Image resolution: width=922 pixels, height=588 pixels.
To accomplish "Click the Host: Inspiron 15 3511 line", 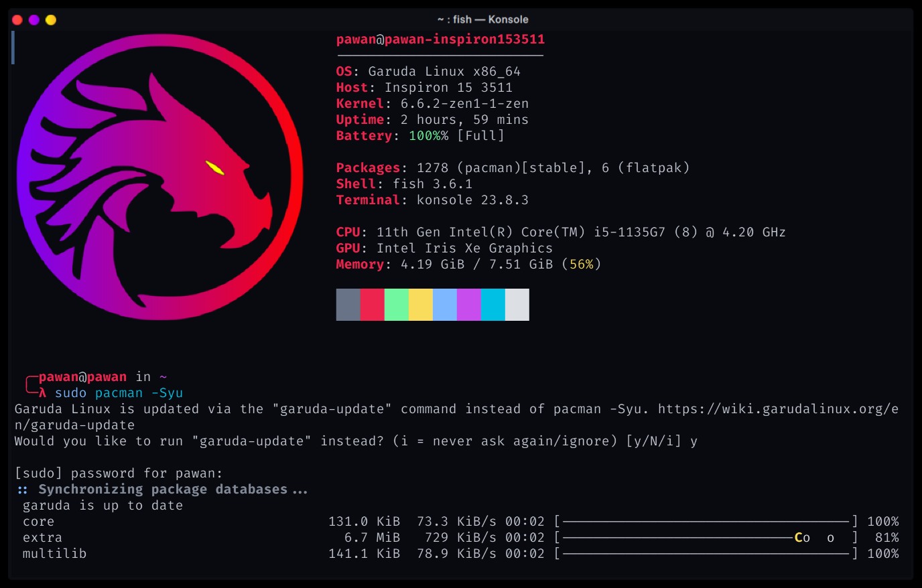I will coord(424,88).
